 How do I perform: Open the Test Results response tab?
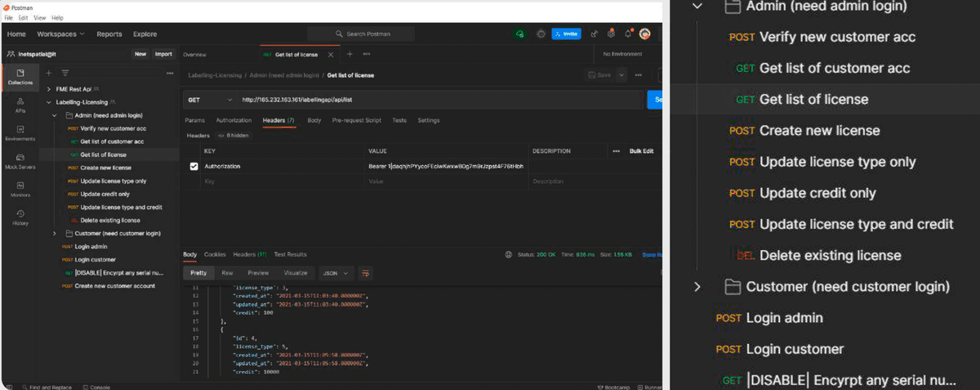pos(291,254)
